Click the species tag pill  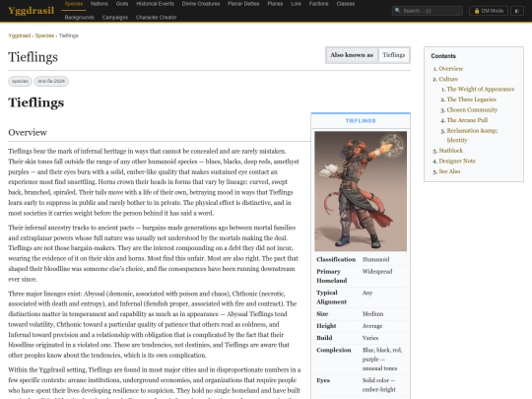(x=20, y=81)
